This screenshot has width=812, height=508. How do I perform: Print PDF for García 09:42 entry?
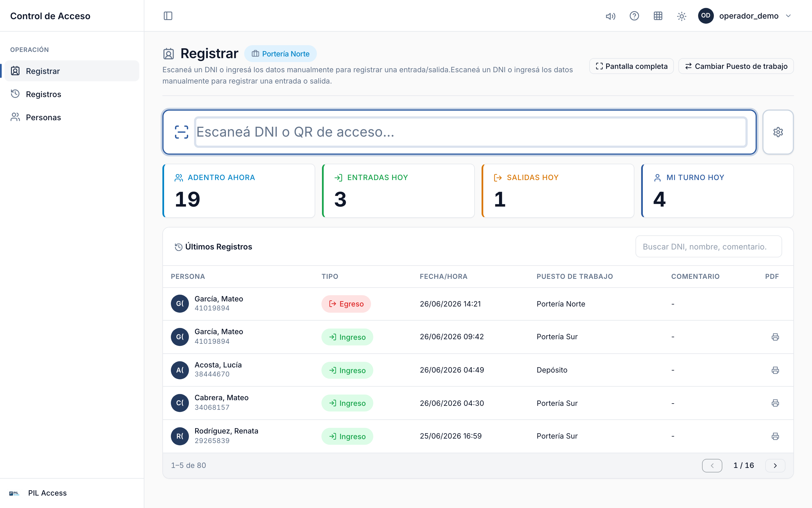[x=775, y=337]
